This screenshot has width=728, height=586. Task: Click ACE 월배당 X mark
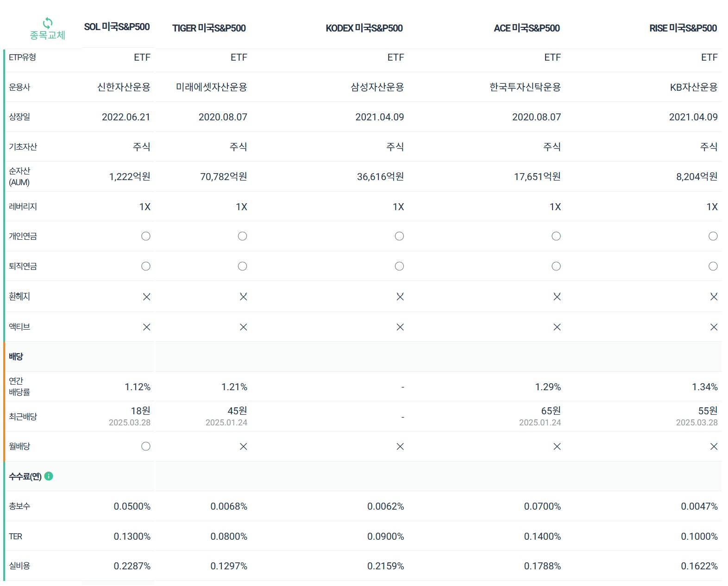tap(557, 447)
